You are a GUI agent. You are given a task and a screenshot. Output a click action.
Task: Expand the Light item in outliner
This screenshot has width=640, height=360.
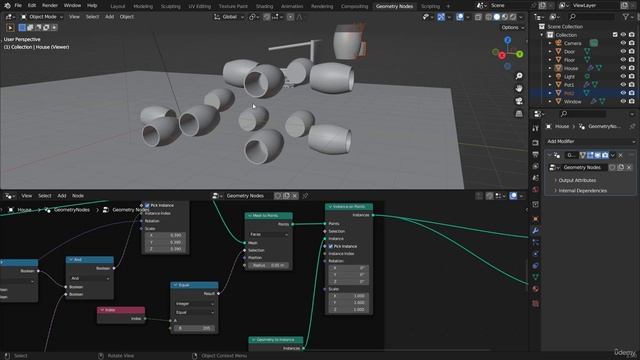(x=550, y=76)
